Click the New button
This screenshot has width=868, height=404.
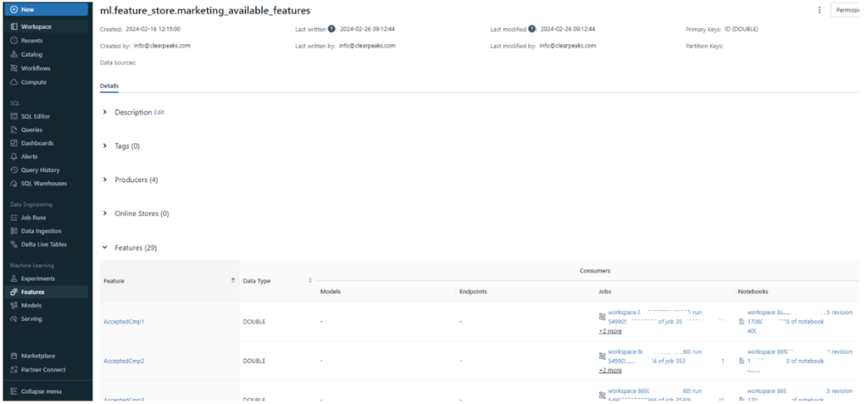pyautogui.click(x=46, y=9)
